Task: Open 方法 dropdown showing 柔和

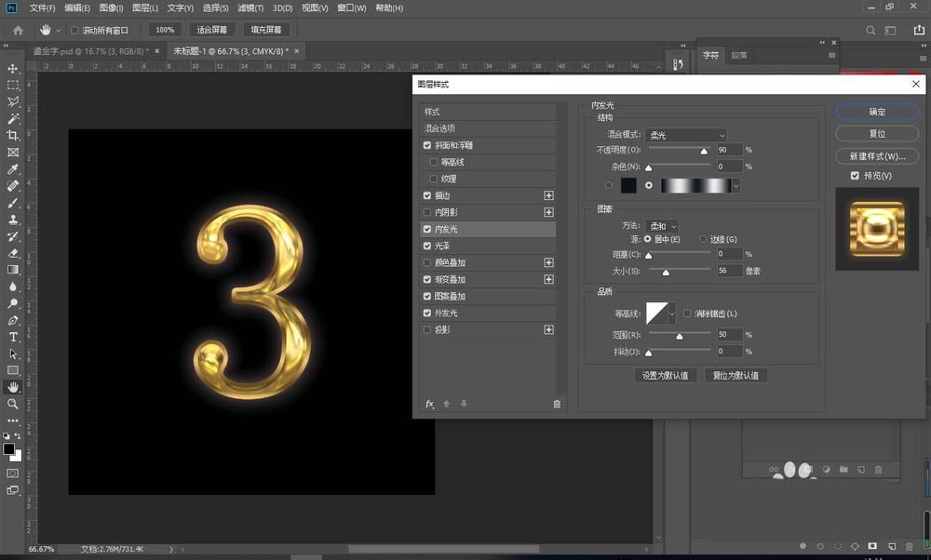Action: coord(662,226)
